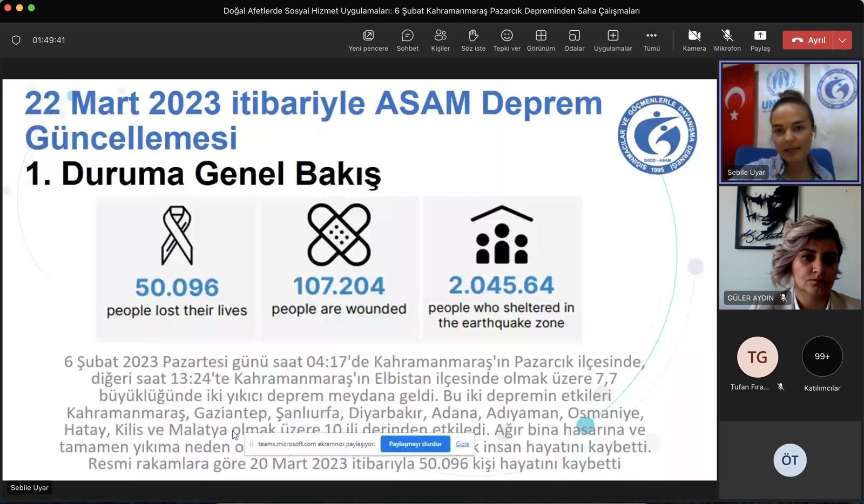The image size is (864, 504).
Task: Click the shield security icon
Action: point(16,40)
